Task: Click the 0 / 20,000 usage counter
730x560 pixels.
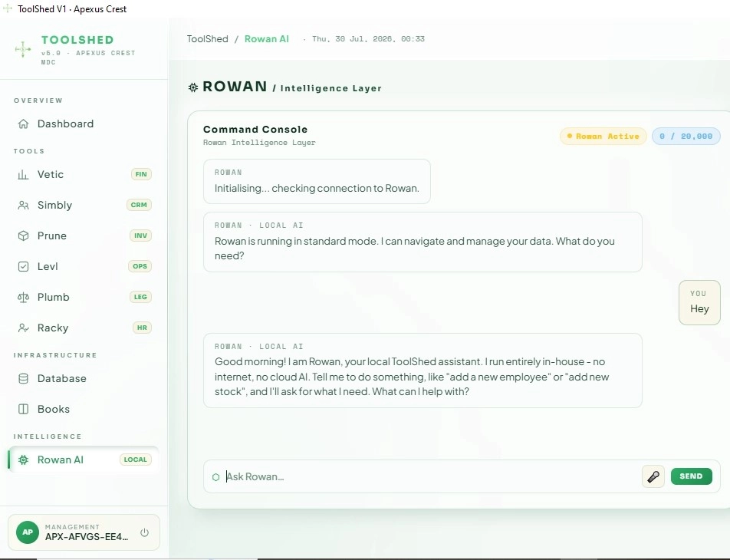Action: [x=686, y=137]
